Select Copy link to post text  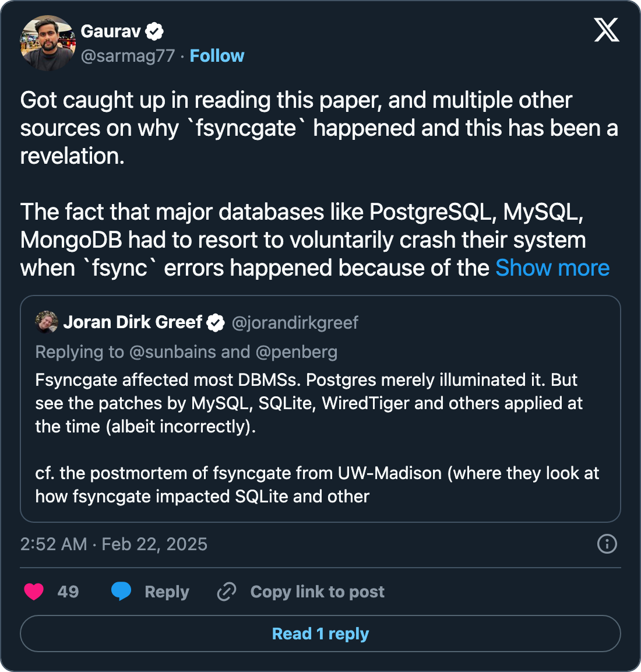(317, 592)
